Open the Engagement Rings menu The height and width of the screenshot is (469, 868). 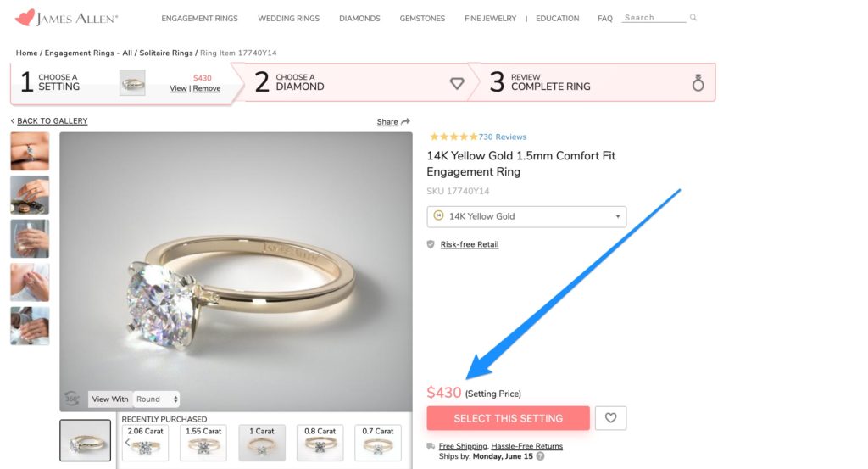tap(199, 18)
